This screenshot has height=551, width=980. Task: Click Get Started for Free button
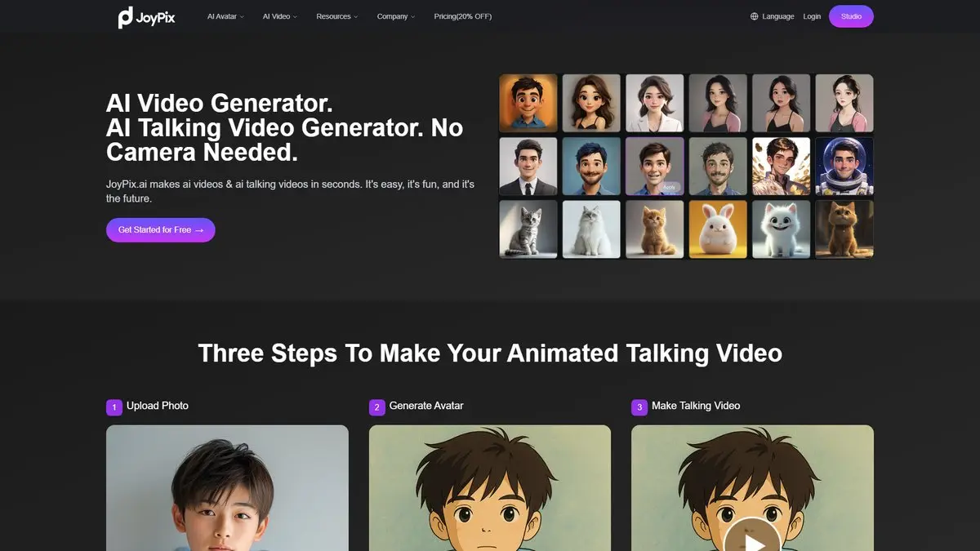161,230
